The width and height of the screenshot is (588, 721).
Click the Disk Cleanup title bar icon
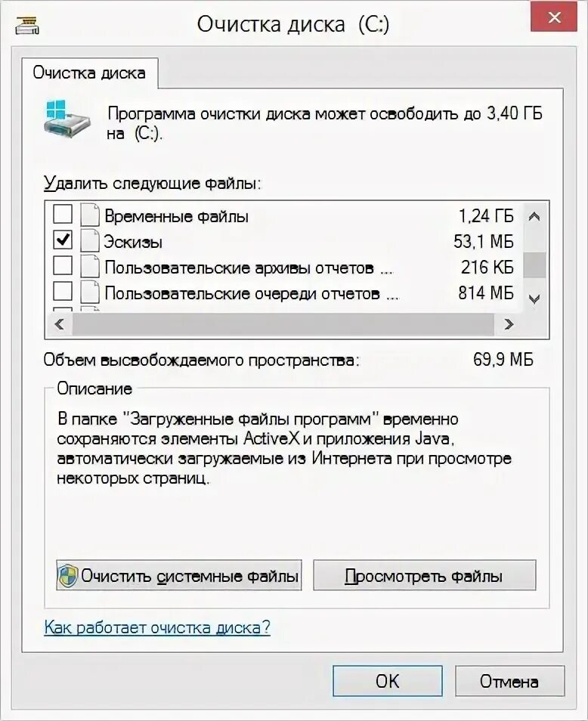[x=27, y=24]
